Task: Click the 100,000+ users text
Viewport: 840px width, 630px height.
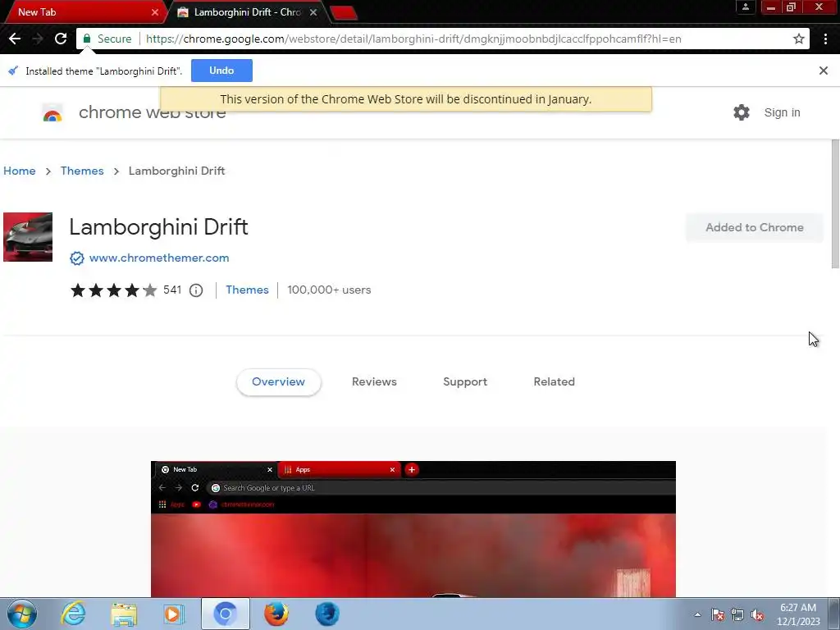Action: click(329, 290)
